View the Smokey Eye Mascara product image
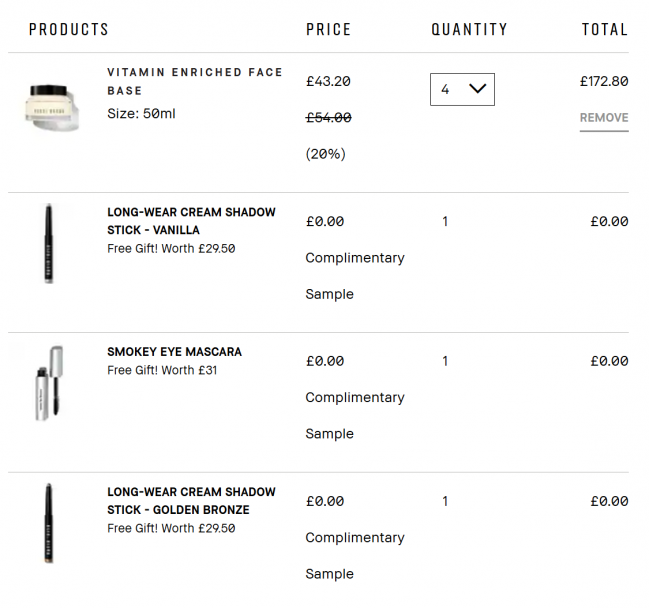649x608 pixels. coord(49,384)
